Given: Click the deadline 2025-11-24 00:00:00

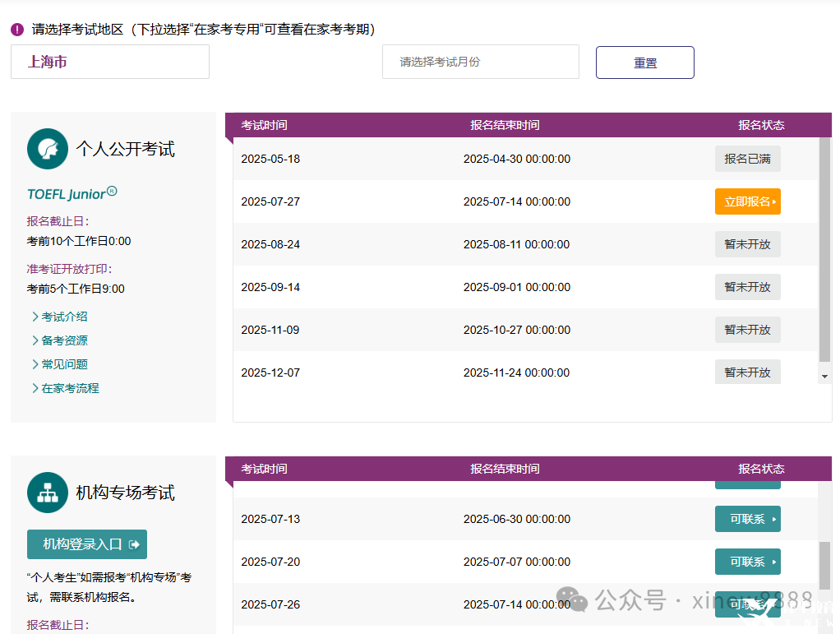Looking at the screenshot, I should click(x=516, y=373).
